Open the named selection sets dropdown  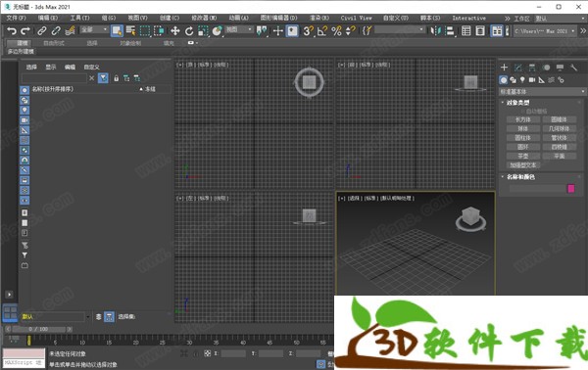click(x=400, y=29)
